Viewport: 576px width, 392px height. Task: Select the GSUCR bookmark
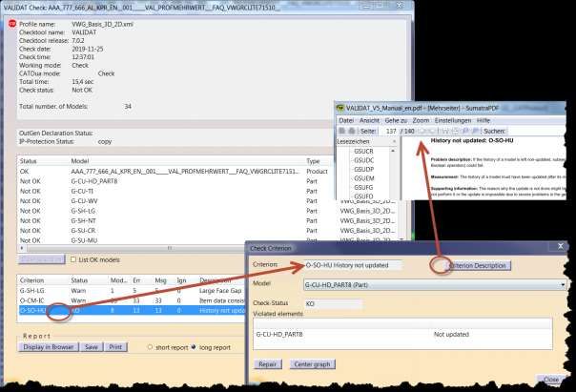pyautogui.click(x=363, y=151)
